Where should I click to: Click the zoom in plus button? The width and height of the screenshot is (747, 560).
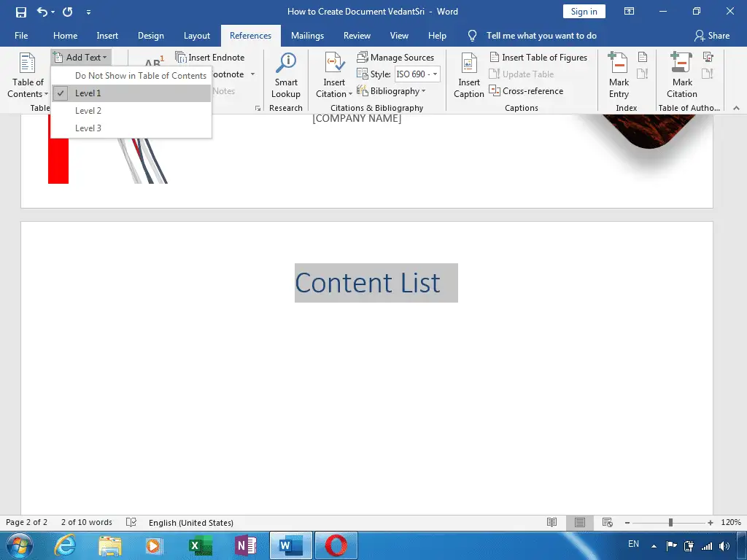click(x=711, y=523)
